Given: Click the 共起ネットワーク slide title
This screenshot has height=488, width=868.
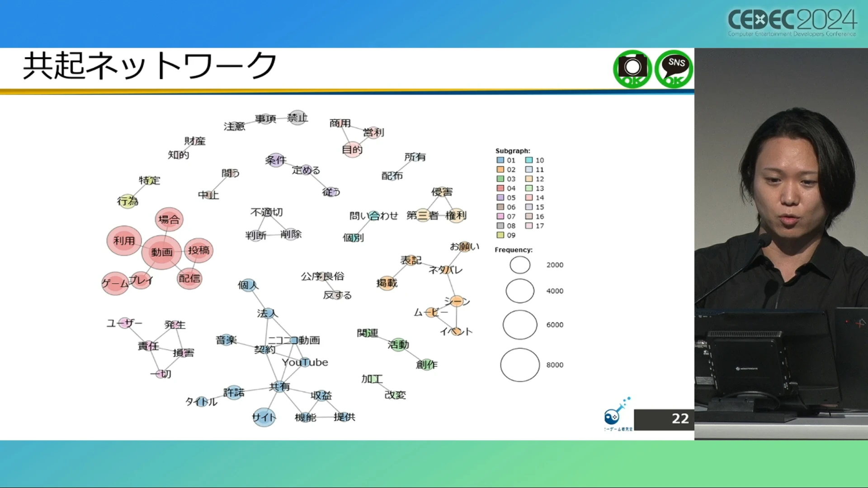Looking at the screenshot, I should (x=150, y=66).
